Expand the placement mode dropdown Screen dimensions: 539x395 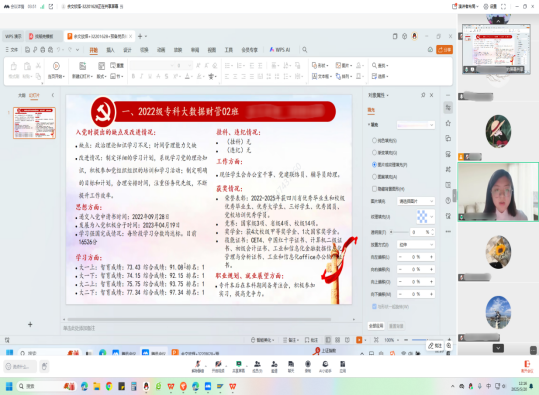tap(416, 244)
